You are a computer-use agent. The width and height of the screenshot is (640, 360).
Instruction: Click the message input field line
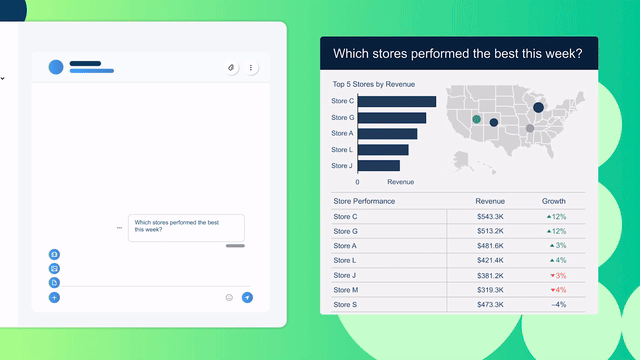click(155, 286)
